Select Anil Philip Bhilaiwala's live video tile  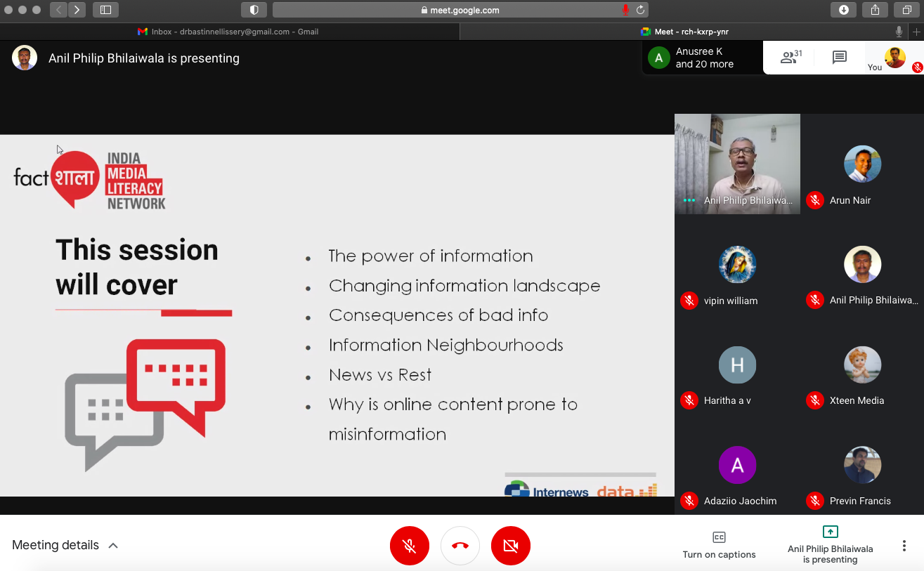click(x=737, y=164)
